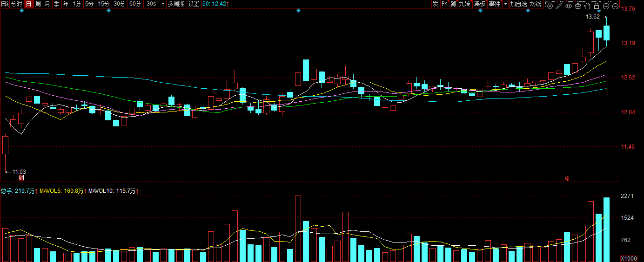Switch to 分时 intraday view

point(17,4)
